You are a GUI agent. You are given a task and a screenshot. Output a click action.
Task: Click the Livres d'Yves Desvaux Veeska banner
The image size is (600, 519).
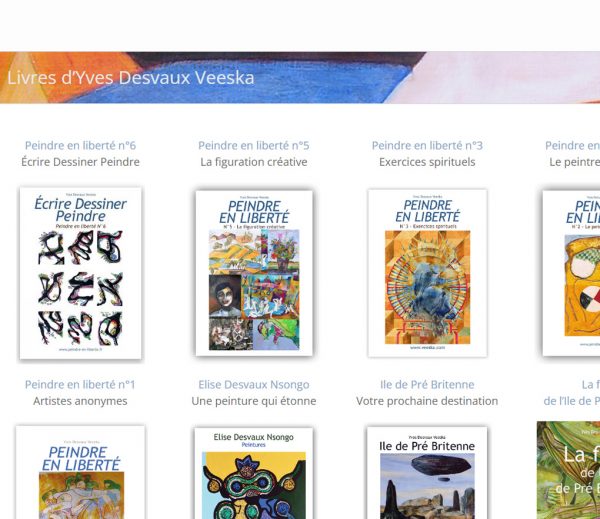pyautogui.click(x=300, y=78)
